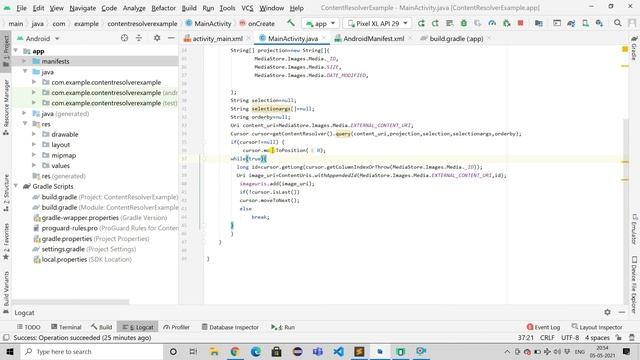Click the onCreate breadcrumb

tap(257, 24)
